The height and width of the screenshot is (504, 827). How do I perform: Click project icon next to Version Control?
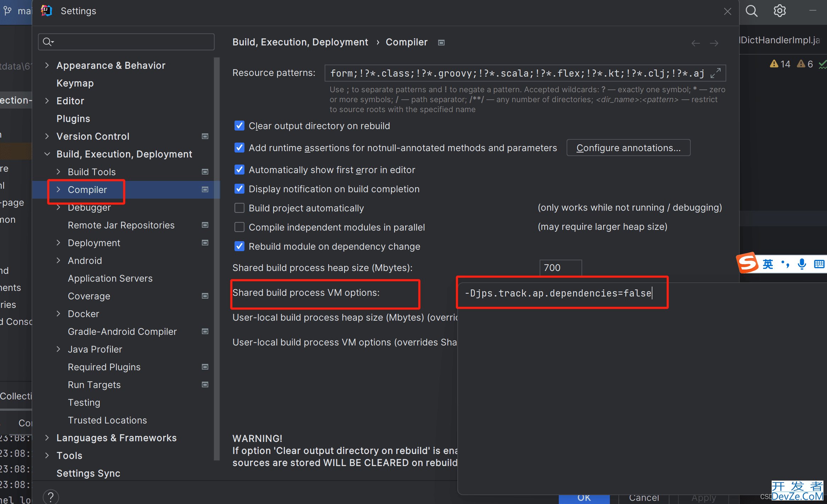pyautogui.click(x=205, y=136)
